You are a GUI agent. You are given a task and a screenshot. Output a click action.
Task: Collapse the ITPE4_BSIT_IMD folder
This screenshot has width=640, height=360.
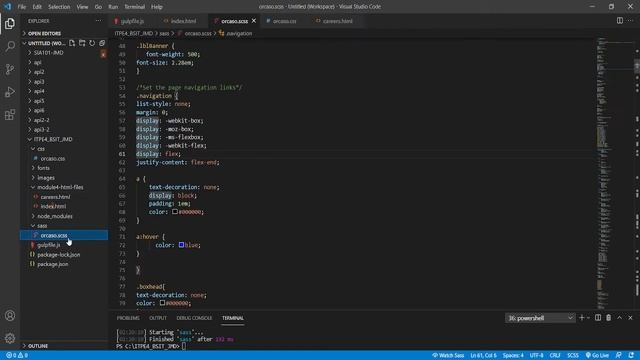click(x=53, y=139)
